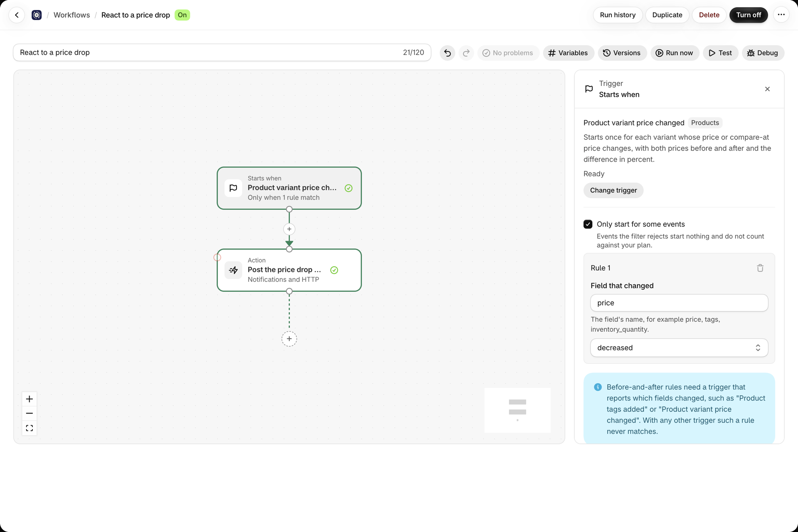Start a Test run
This screenshot has width=798, height=532.
720,53
